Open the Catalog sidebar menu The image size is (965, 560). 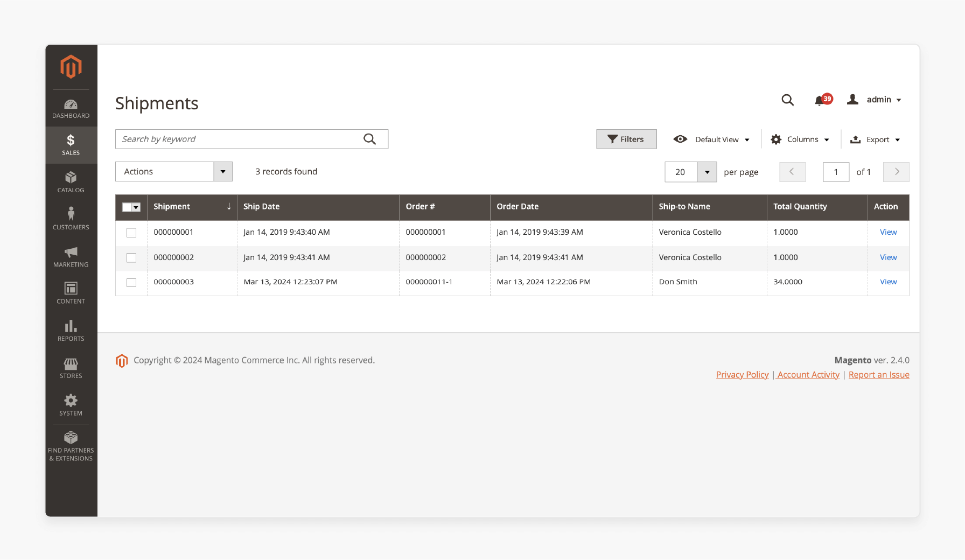pos(71,183)
